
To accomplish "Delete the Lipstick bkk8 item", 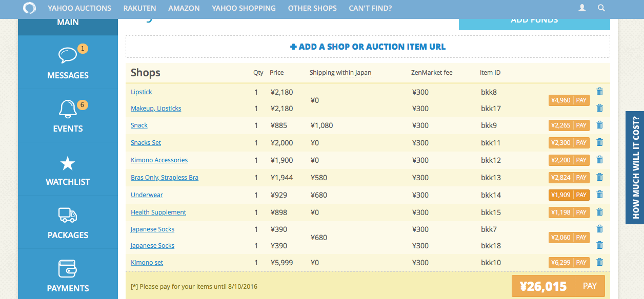I will click(x=599, y=92).
